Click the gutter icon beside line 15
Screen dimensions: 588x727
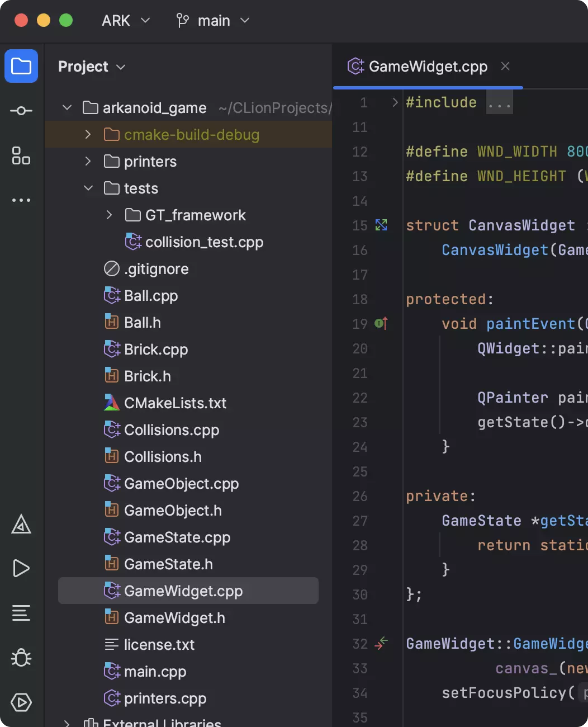coord(381,225)
